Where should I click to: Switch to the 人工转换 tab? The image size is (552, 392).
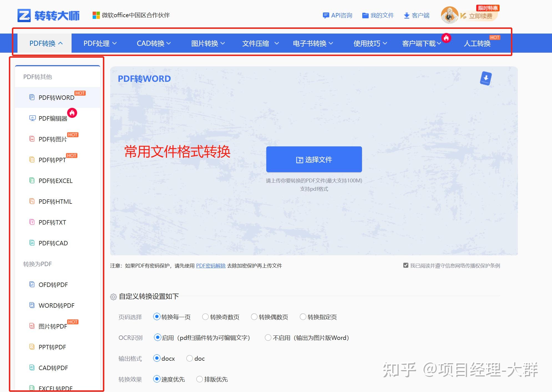coord(477,43)
